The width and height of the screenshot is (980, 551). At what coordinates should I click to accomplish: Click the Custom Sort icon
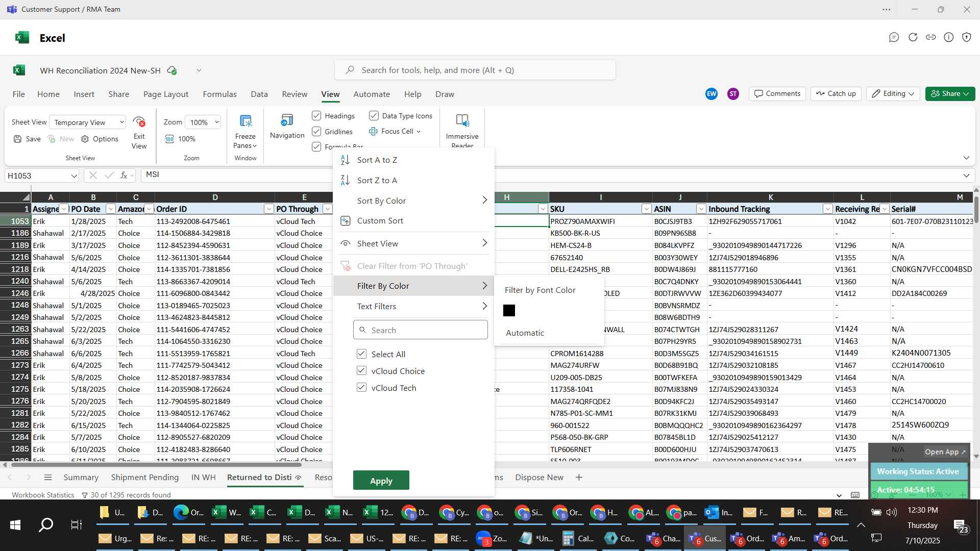click(346, 220)
